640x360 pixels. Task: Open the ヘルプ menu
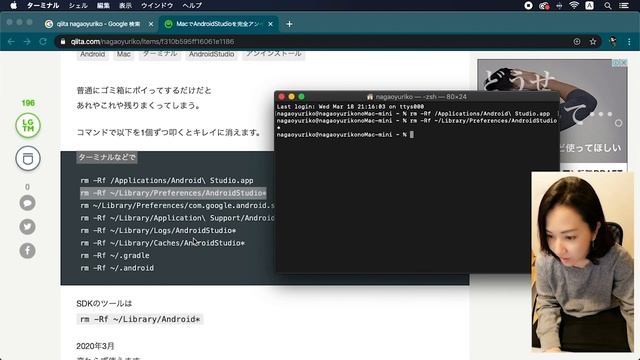tap(192, 5)
